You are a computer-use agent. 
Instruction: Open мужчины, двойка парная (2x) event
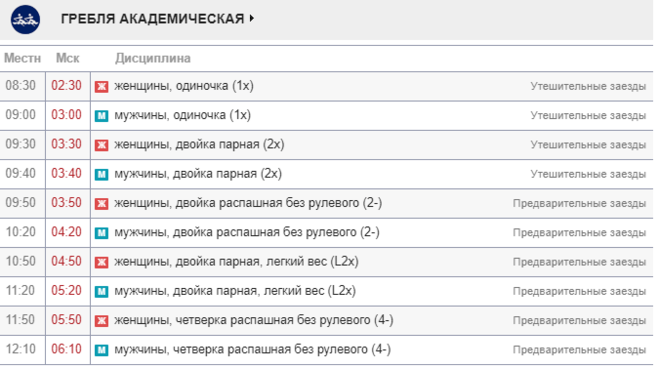click(x=198, y=174)
